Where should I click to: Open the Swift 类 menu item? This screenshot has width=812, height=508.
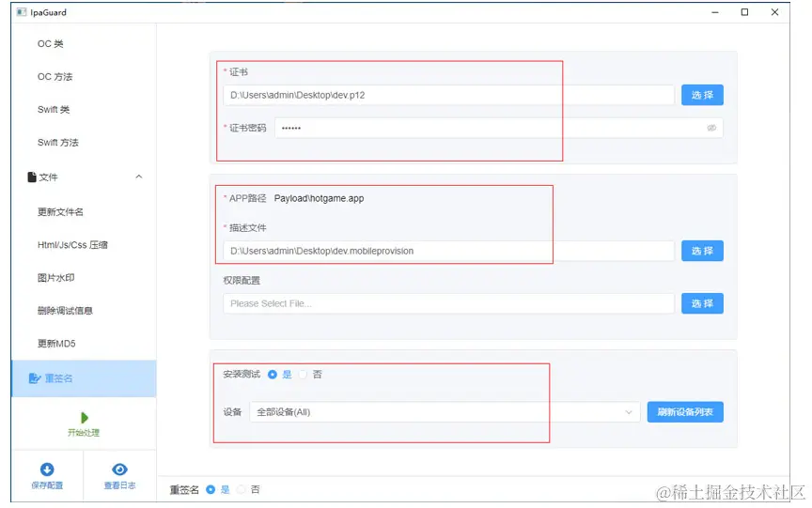(x=54, y=110)
